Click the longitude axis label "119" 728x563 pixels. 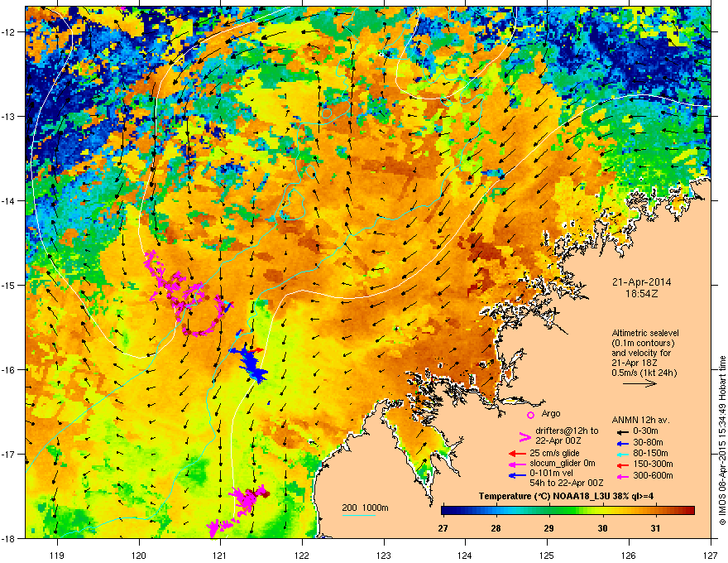coord(57,555)
